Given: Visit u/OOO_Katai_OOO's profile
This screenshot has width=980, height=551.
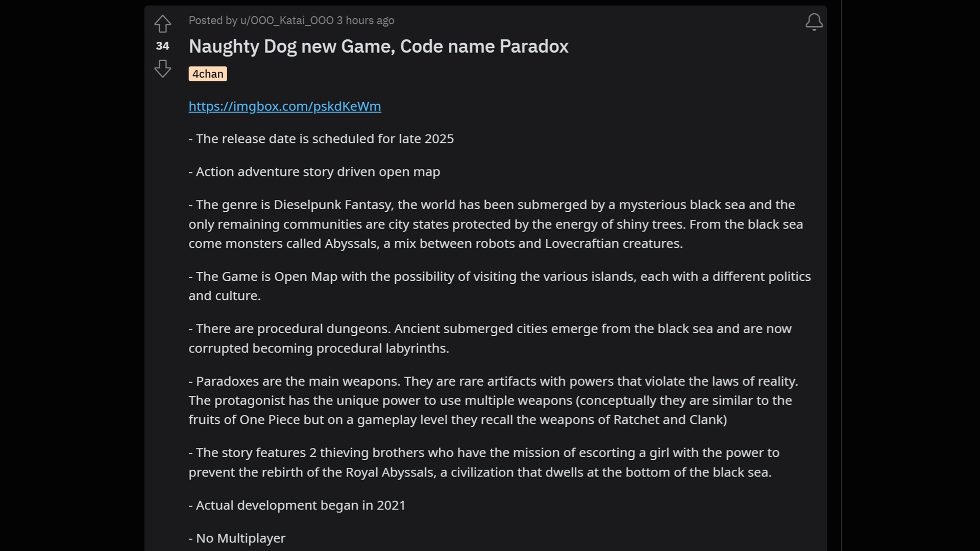Looking at the screenshot, I should (x=287, y=20).
